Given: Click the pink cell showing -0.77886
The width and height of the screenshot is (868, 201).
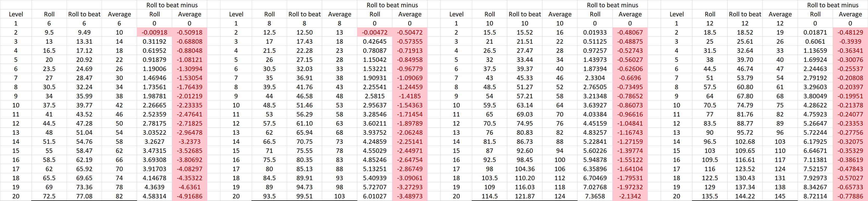Looking at the screenshot, I should 850,196.
